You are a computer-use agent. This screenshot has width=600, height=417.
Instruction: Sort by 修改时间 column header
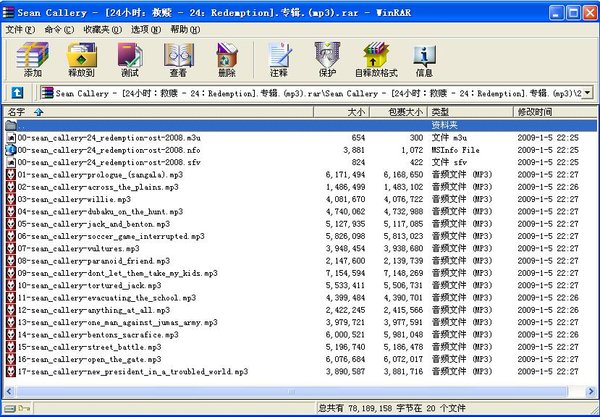click(x=555, y=112)
